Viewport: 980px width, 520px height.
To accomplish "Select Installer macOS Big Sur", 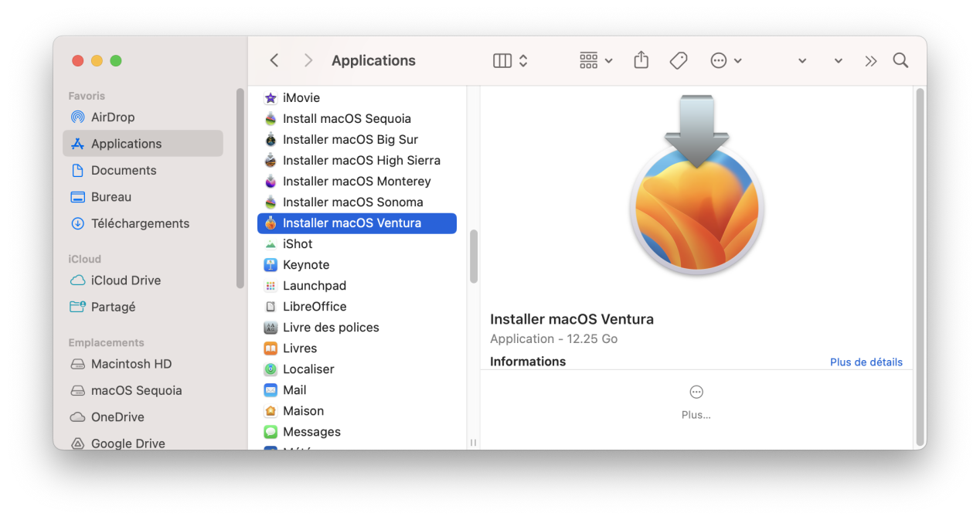I will (357, 140).
